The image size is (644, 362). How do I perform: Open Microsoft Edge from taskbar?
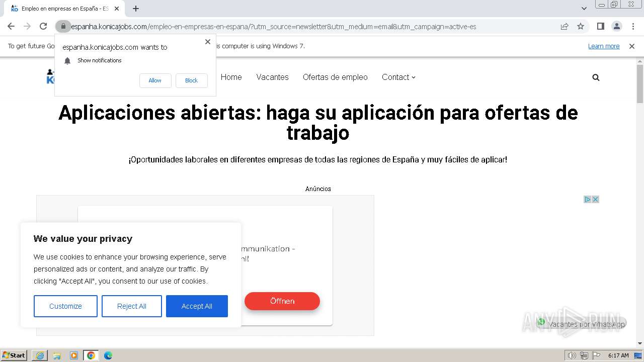(108, 355)
